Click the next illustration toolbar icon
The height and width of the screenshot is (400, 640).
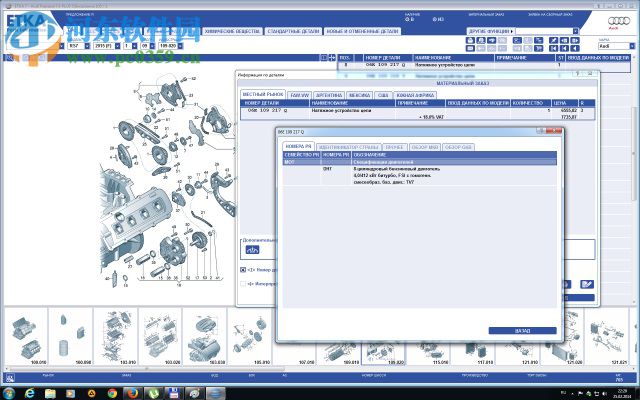tap(575, 40)
